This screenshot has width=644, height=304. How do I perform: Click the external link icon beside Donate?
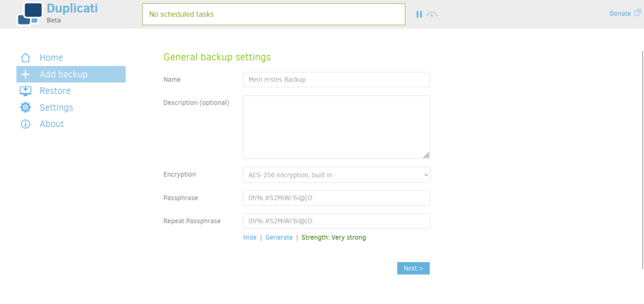[x=636, y=13]
